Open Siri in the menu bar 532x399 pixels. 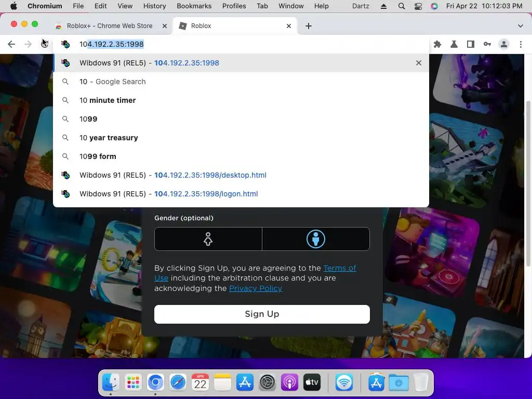tap(434, 6)
